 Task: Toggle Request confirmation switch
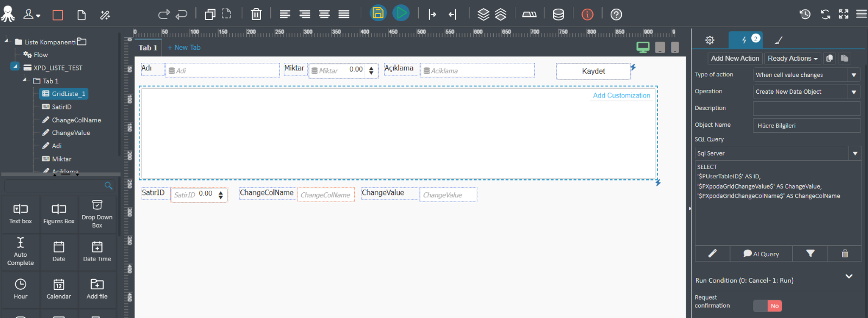(x=767, y=306)
